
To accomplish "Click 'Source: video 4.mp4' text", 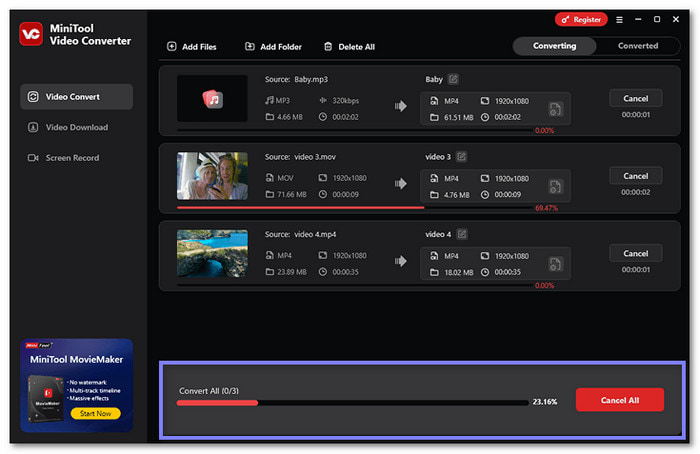I will click(300, 234).
